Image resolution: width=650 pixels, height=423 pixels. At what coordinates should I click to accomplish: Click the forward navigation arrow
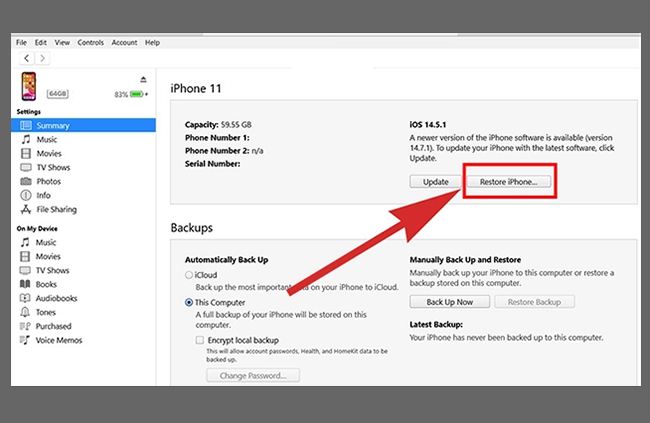tap(42, 58)
